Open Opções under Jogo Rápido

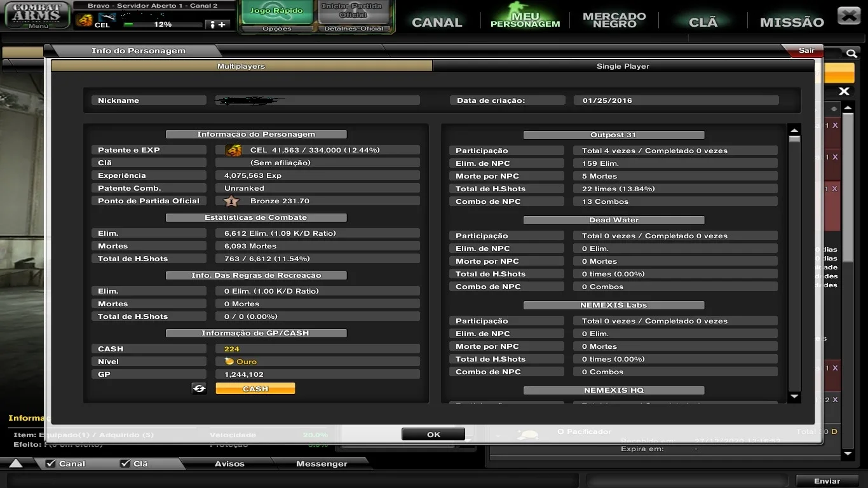click(x=276, y=29)
